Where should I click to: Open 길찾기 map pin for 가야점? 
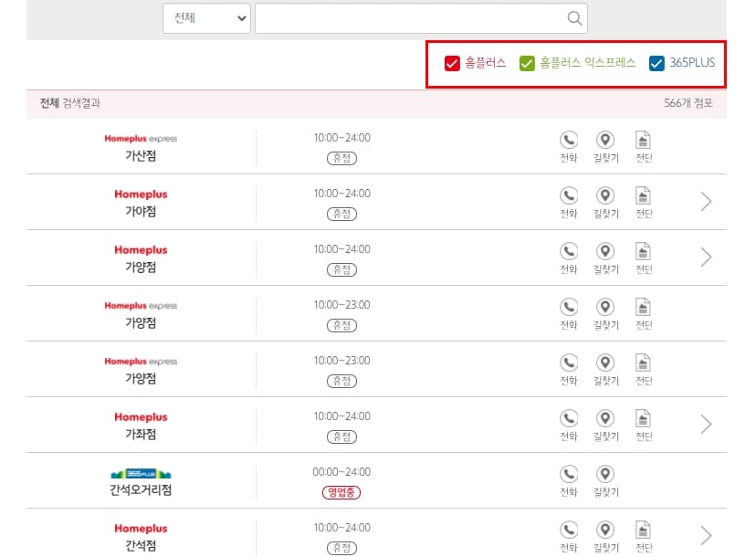[605, 195]
